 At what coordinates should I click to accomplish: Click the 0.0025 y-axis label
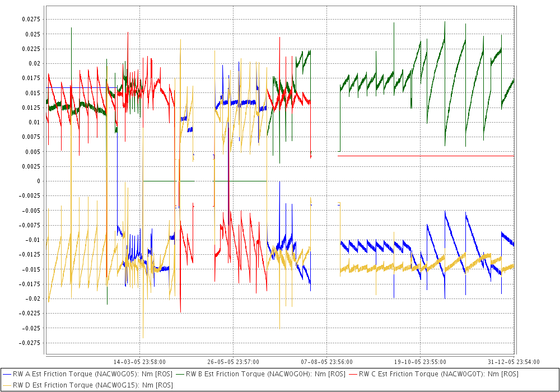pyautogui.click(x=31, y=166)
